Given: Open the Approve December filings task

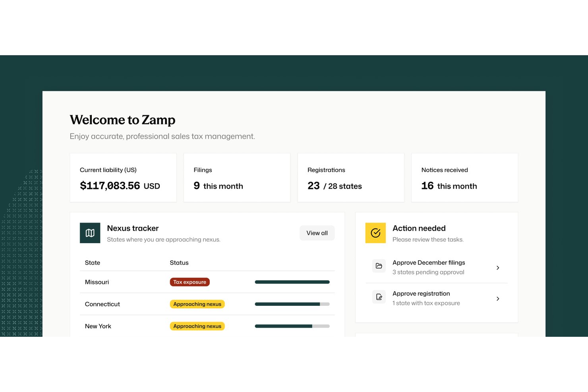Looking at the screenshot, I should pos(437,267).
